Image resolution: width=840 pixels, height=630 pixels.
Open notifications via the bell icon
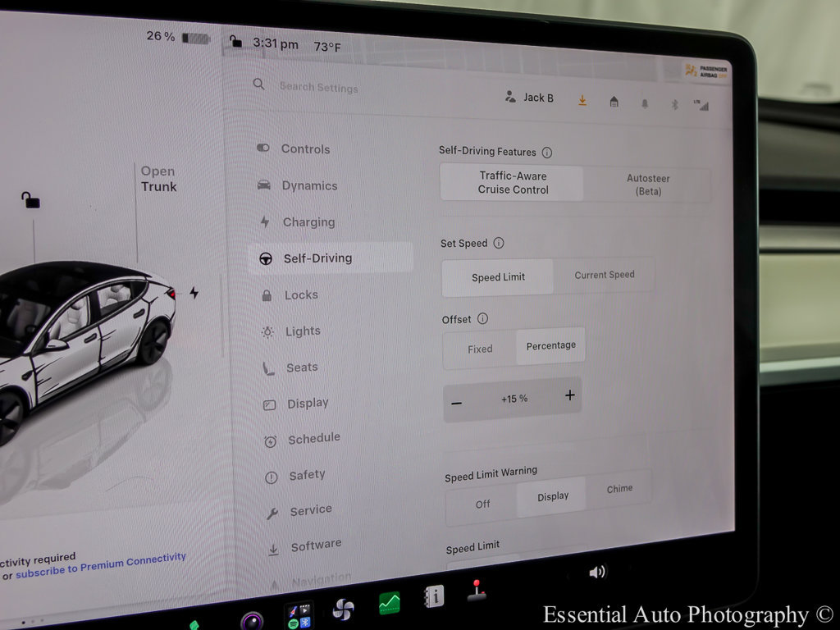pos(645,104)
